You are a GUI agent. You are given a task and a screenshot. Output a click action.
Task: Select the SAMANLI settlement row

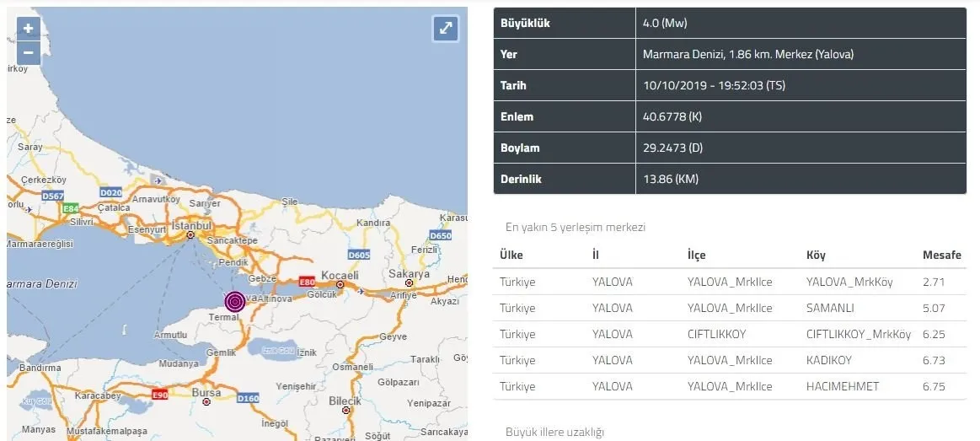click(729, 308)
